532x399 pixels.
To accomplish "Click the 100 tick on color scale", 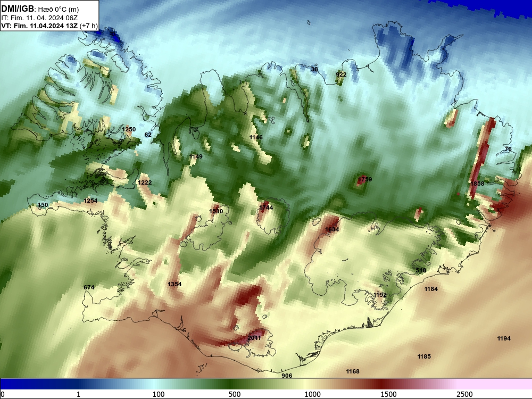I will [159, 394].
